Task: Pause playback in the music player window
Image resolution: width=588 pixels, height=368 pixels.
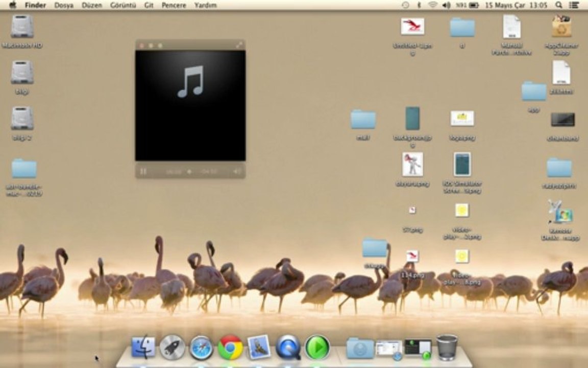Action: click(x=143, y=172)
